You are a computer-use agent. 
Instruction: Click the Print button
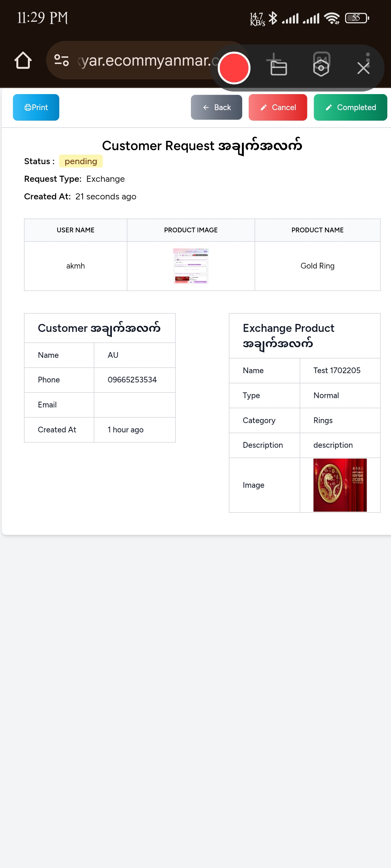click(x=36, y=107)
